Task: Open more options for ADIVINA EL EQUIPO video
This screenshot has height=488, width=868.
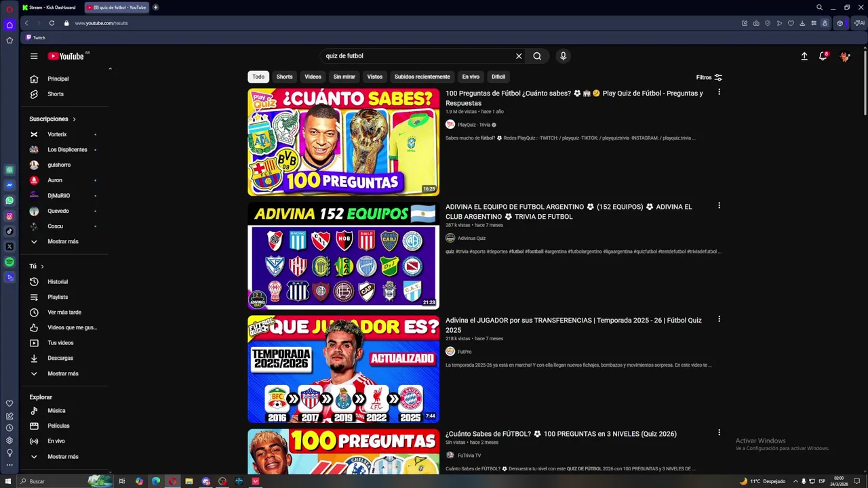Action: [x=719, y=205]
